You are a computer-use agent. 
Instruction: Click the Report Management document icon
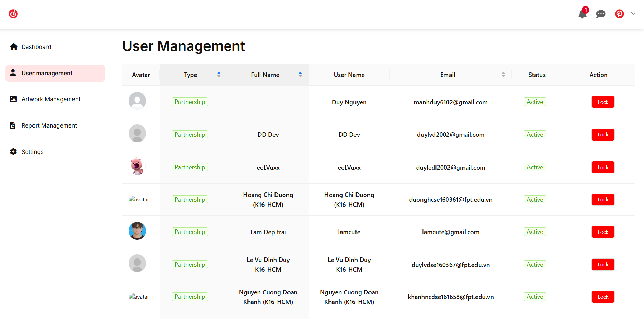(13, 125)
